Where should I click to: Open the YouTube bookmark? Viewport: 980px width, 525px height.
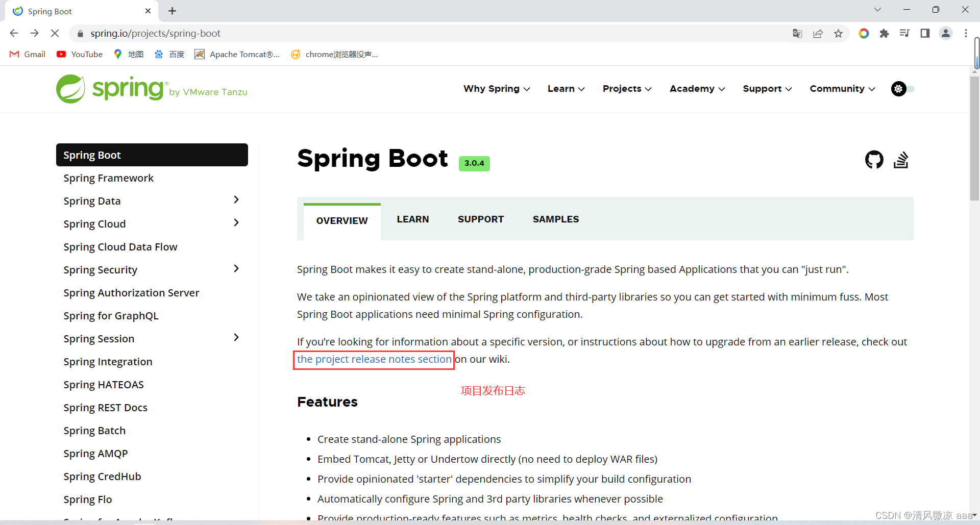point(80,54)
